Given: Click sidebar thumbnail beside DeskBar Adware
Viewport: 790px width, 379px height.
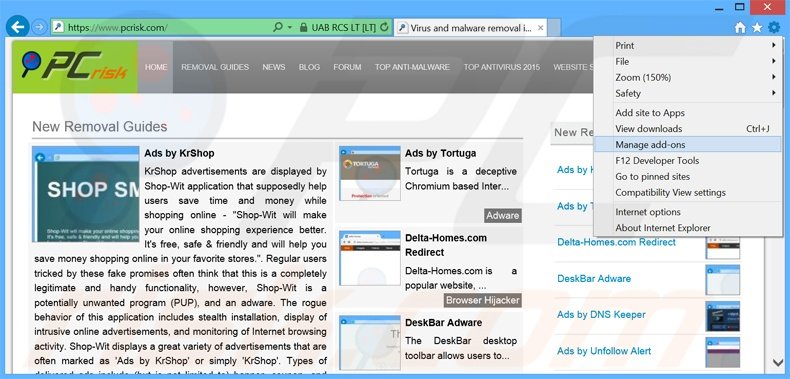Looking at the screenshot, I should [722, 279].
